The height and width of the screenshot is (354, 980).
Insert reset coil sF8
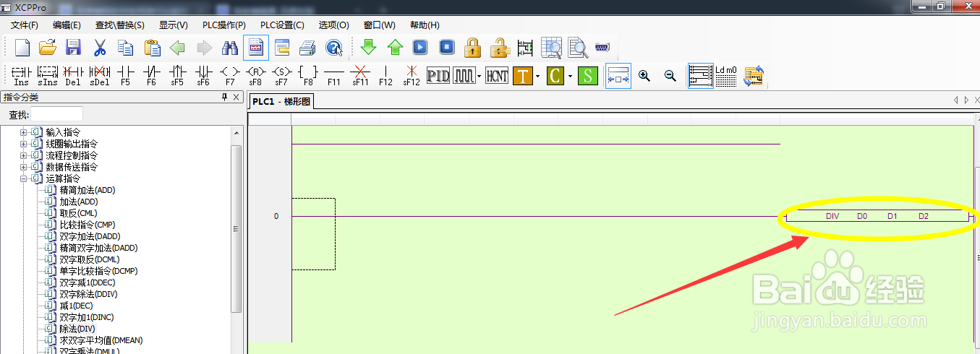[256, 75]
